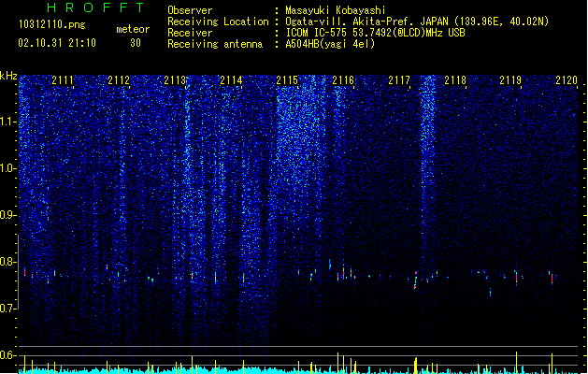Click time marker 2112
This screenshot has width=588, height=374.
(x=119, y=80)
